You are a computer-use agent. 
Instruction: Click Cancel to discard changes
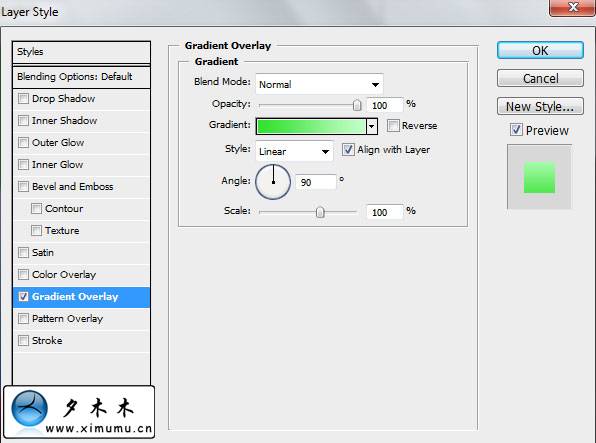point(540,78)
